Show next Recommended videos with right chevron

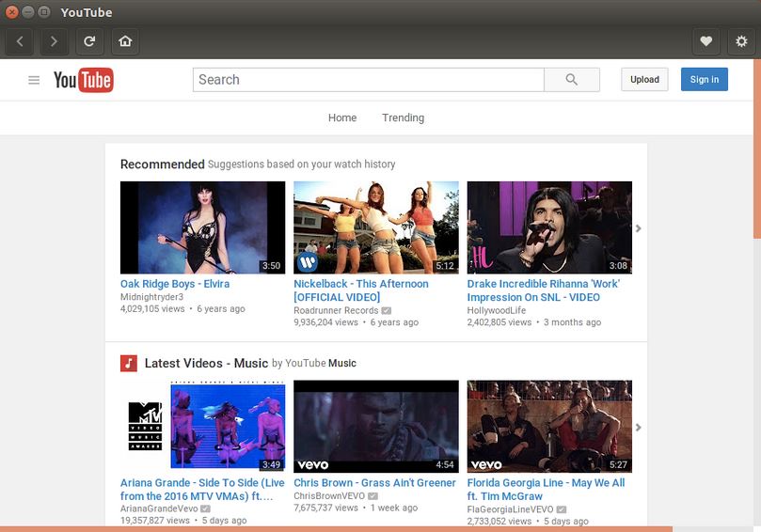click(x=639, y=227)
